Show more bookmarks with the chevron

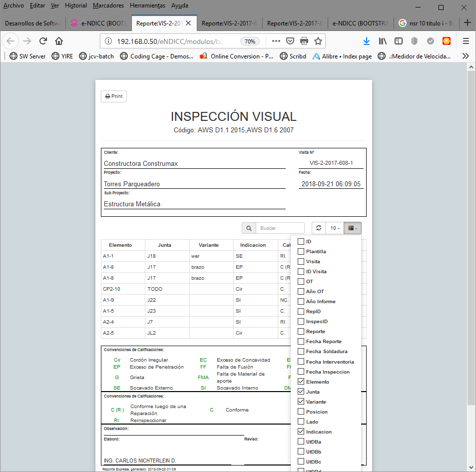click(466, 56)
